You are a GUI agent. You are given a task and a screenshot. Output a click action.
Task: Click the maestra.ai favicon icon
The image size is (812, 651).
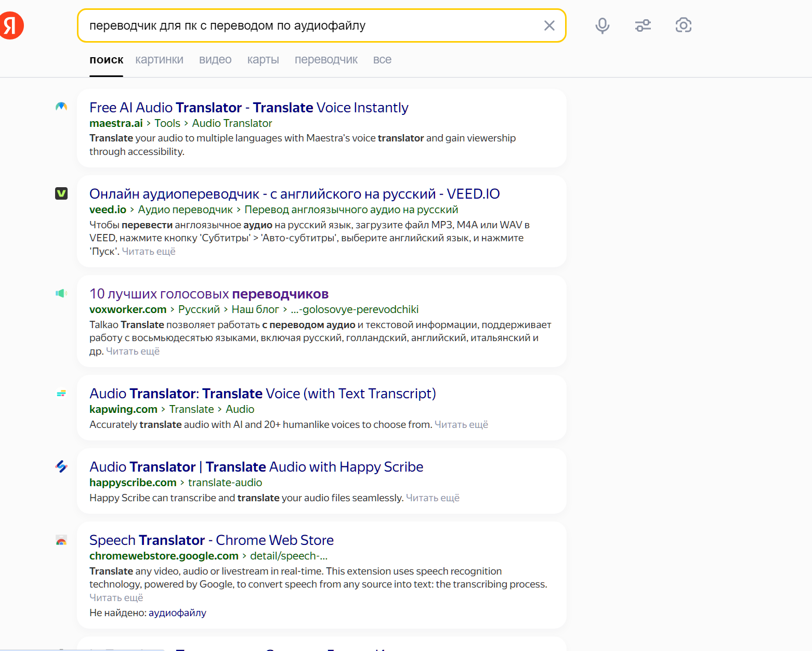click(x=61, y=107)
